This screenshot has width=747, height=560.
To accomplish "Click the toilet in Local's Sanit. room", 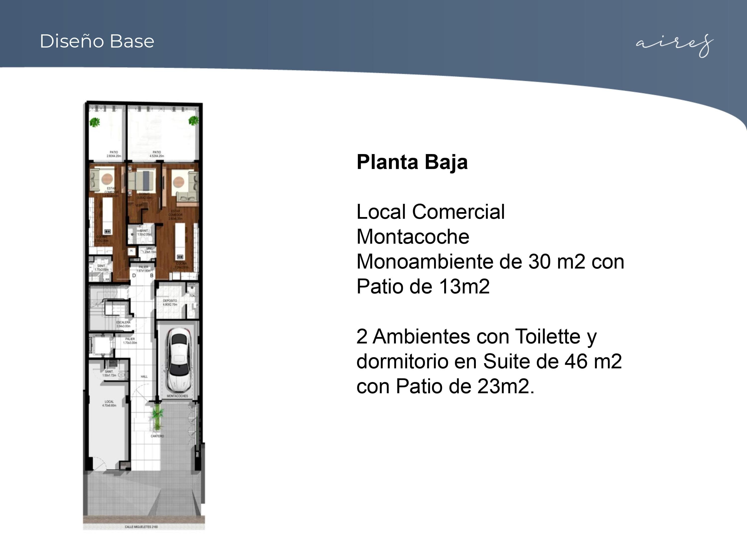I will [121, 375].
